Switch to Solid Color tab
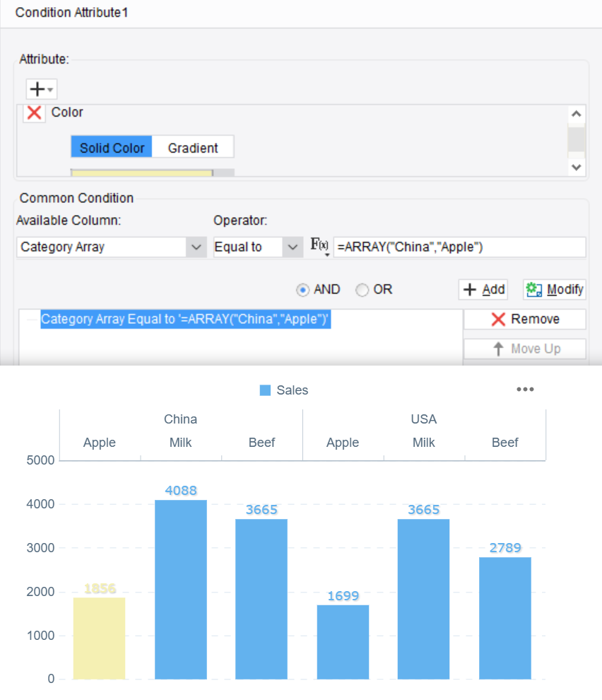This screenshot has height=700, width=602. point(112,147)
